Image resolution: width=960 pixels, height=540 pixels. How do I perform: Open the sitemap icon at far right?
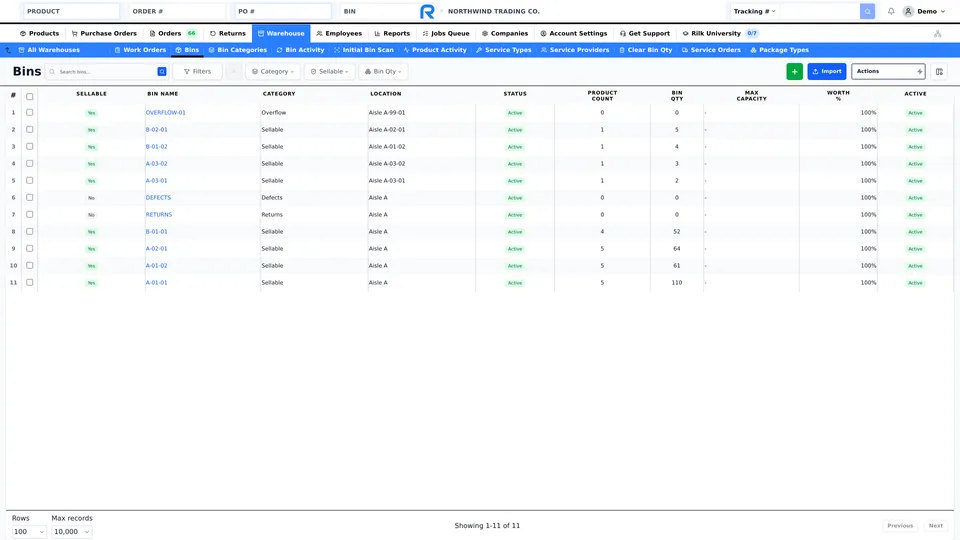point(937,34)
